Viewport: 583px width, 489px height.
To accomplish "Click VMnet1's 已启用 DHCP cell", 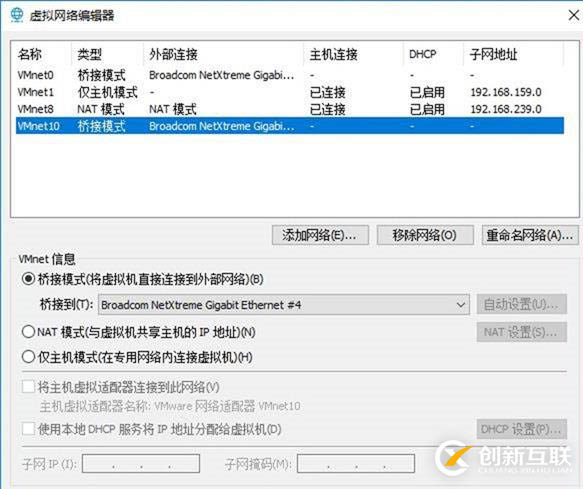I will click(427, 92).
